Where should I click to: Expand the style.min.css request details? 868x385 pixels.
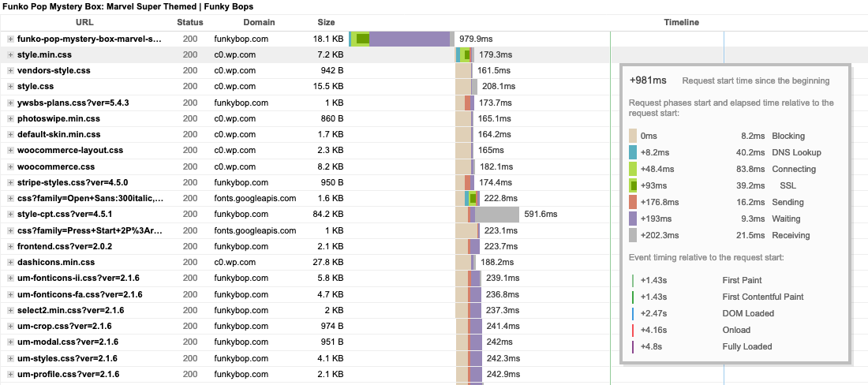coord(10,55)
